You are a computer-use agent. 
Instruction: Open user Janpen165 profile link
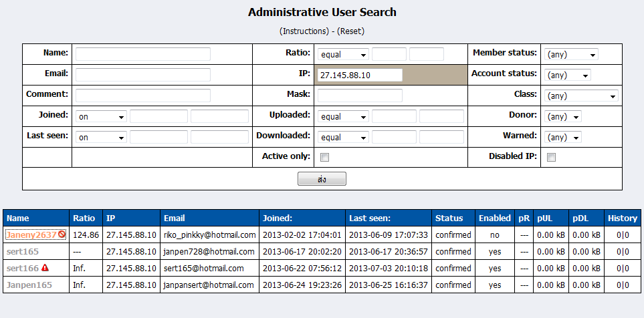[29, 285]
